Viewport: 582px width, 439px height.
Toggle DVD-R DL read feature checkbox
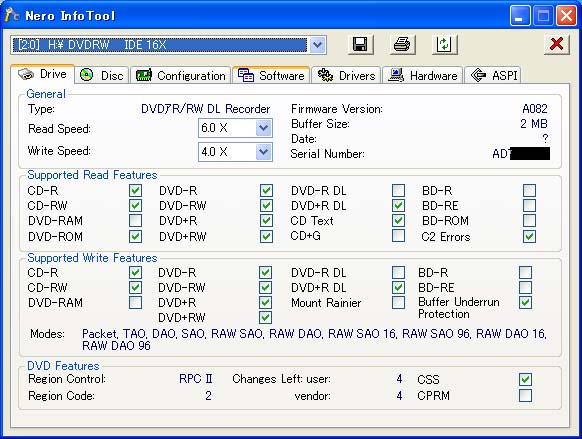tap(398, 191)
